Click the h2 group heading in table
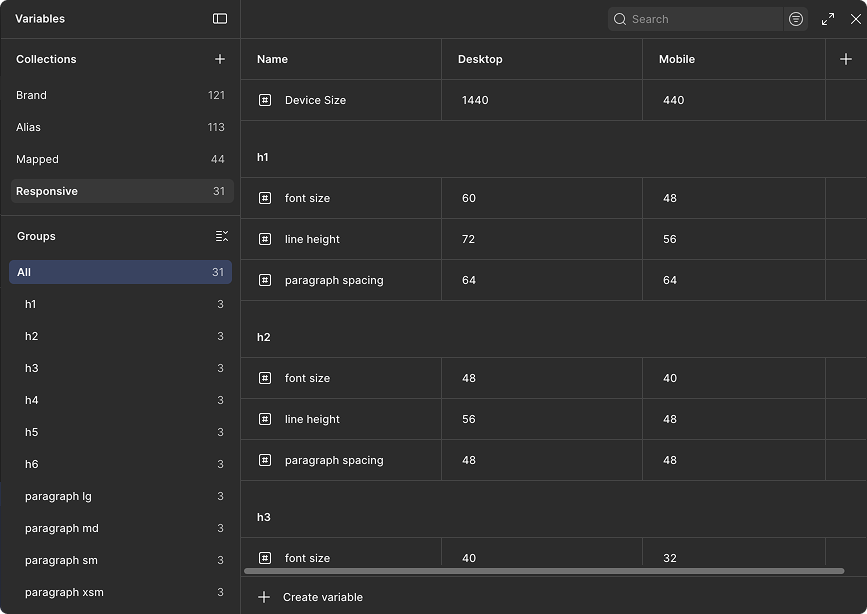The image size is (867, 614). 264,337
